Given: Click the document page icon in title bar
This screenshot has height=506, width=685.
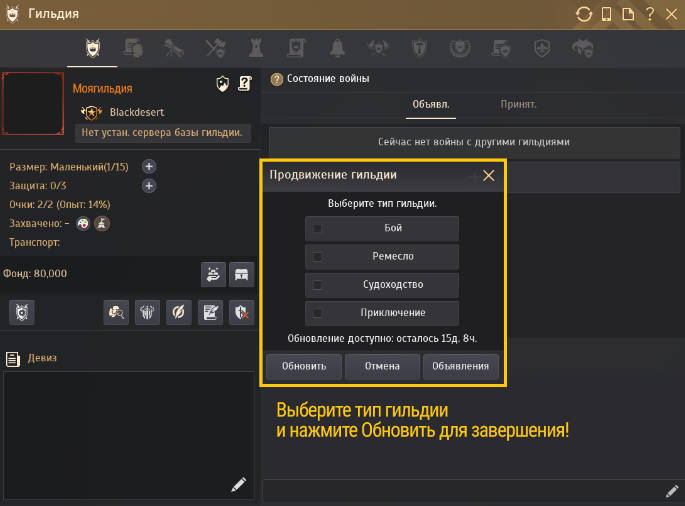Looking at the screenshot, I should tap(628, 14).
